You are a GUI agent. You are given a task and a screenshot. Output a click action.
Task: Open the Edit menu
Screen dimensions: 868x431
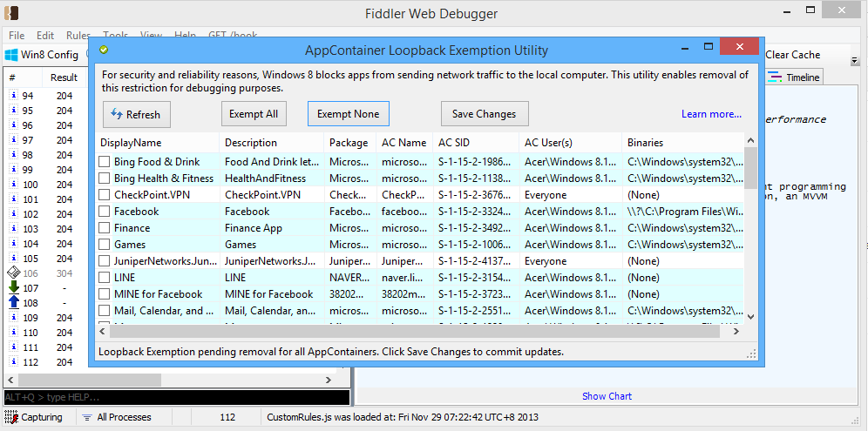[x=45, y=36]
